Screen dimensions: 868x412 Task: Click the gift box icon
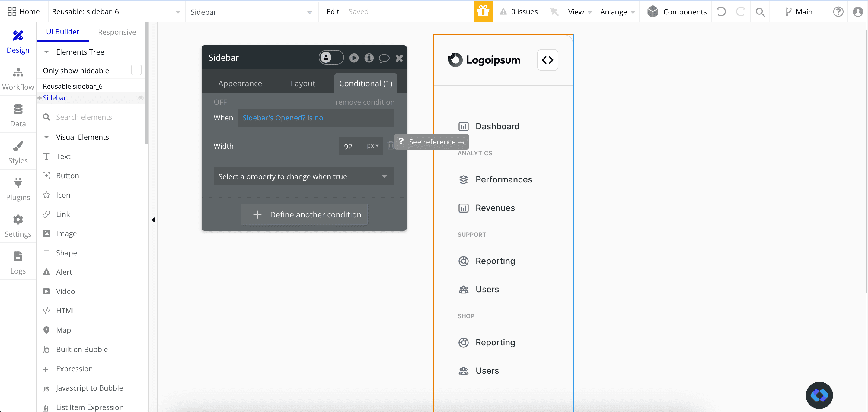483,11
